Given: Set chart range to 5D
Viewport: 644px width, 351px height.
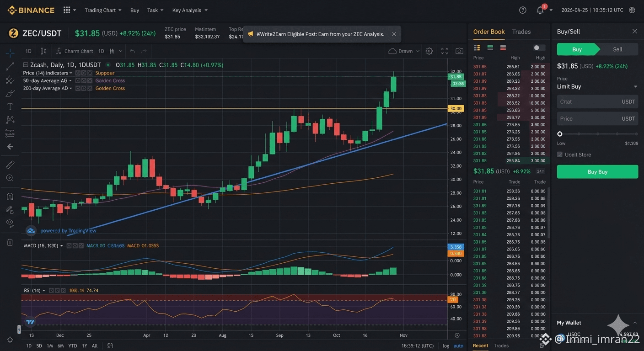Looking at the screenshot, I should tap(39, 346).
